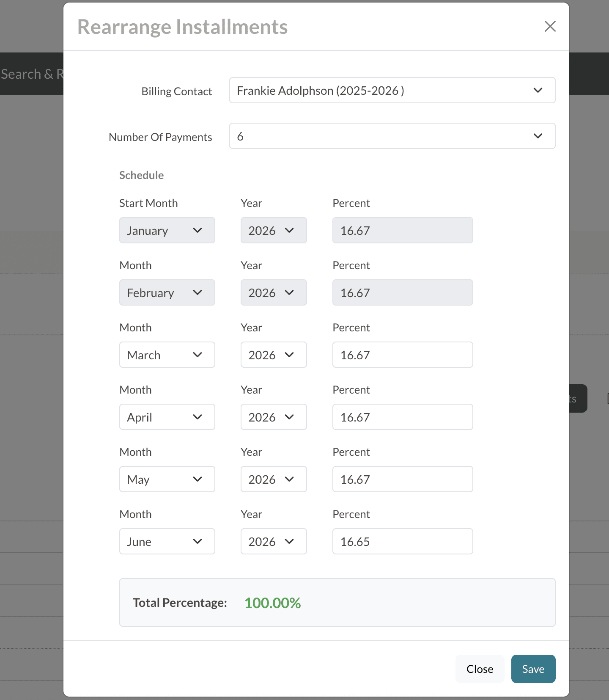The height and width of the screenshot is (700, 609).
Task: Click the percent field for March
Action: [x=402, y=355]
